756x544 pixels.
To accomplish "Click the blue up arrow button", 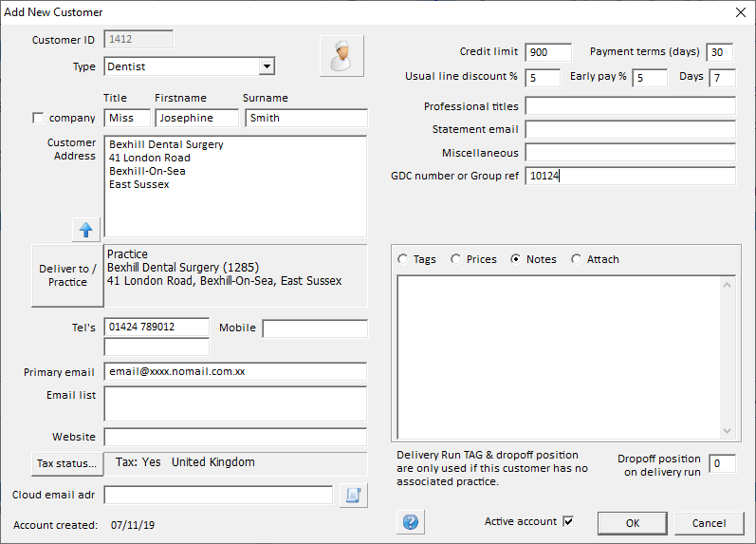I will pos(86,230).
